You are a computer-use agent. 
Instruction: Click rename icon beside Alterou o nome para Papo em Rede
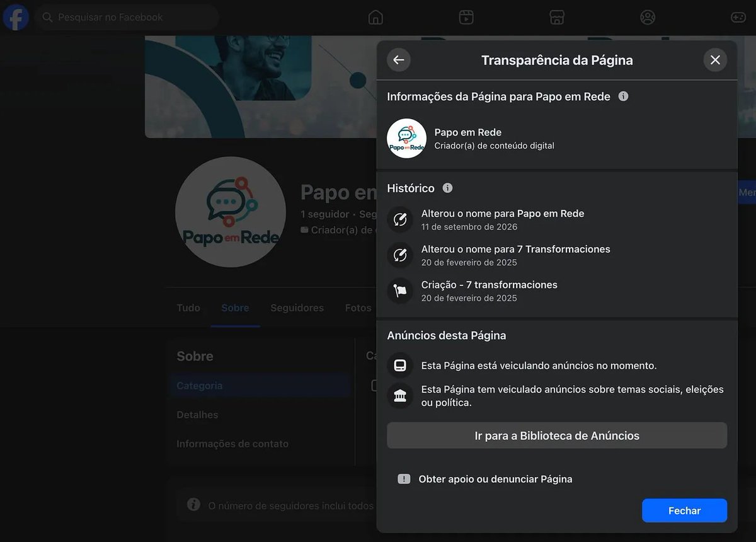click(400, 220)
